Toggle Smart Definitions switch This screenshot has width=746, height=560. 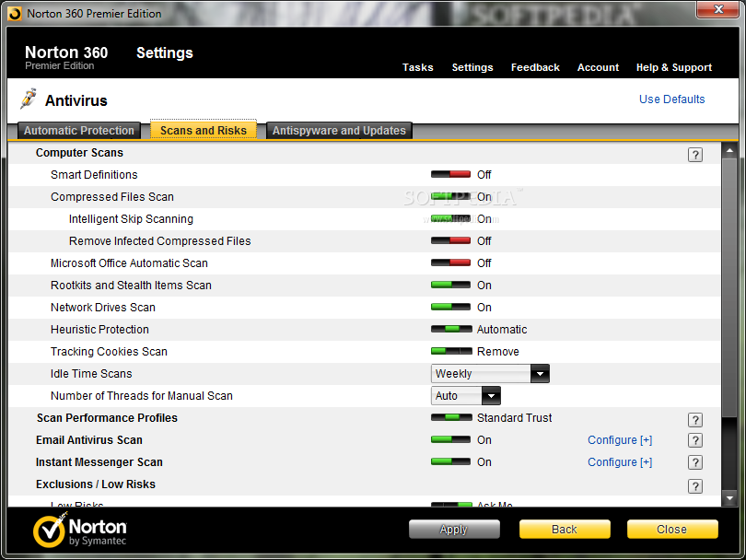pyautogui.click(x=450, y=175)
